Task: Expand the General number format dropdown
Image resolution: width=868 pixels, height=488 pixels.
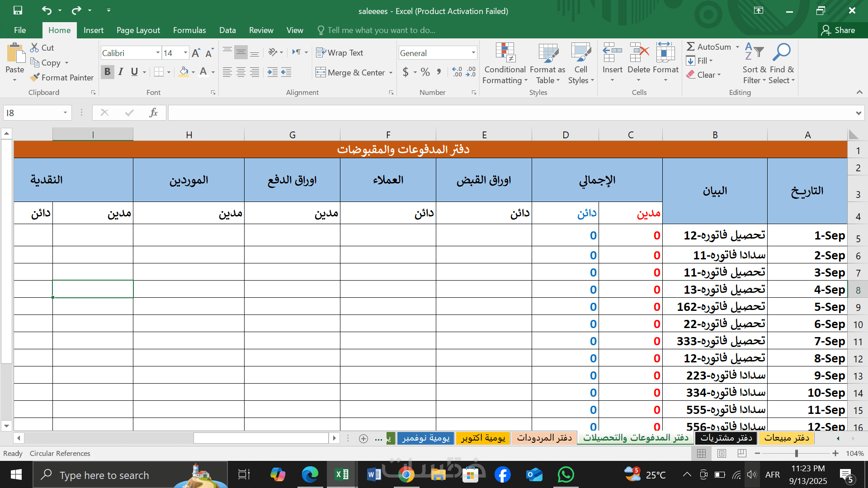Action: click(473, 53)
